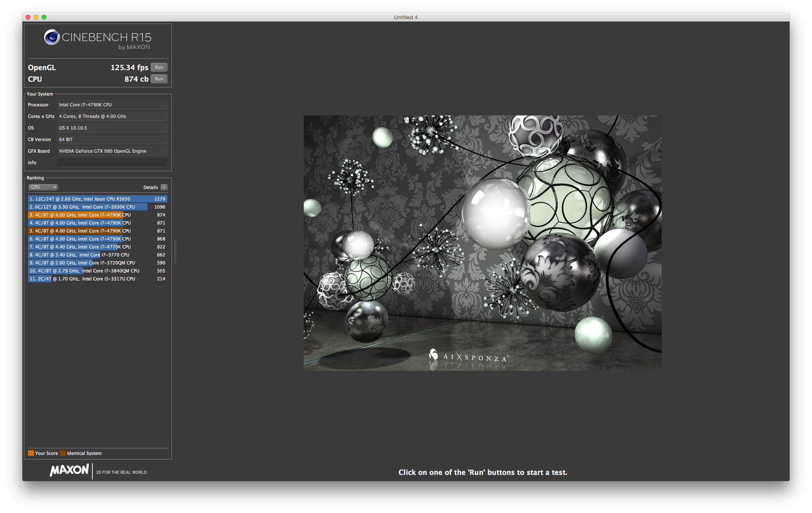Run the OpenGL benchmark test
Screen dimensions: 812x513
(159, 67)
